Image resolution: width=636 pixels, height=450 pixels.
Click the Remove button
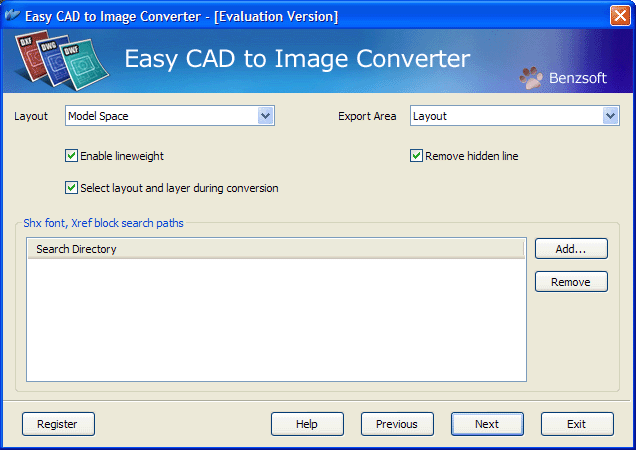tap(571, 282)
